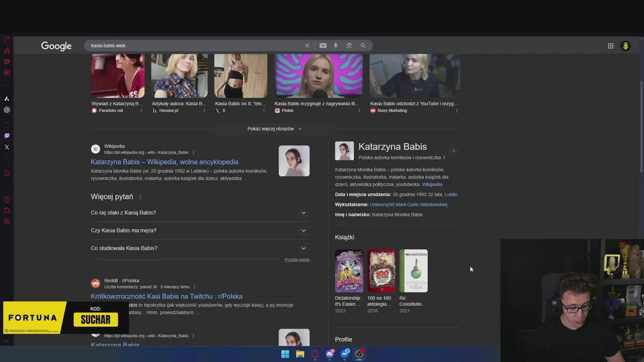The image size is (644, 362).
Task: Open options dots on Paradoks.net image
Action: [x=141, y=111]
